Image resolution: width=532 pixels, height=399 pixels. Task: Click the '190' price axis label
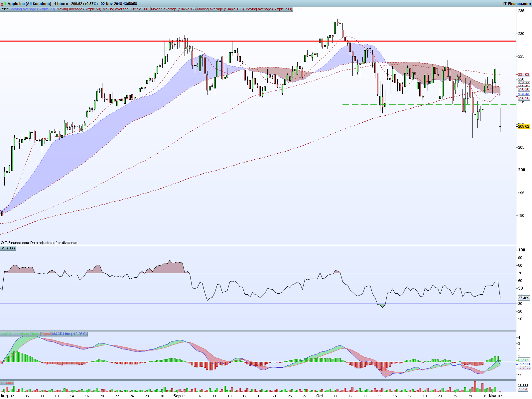coord(521,215)
